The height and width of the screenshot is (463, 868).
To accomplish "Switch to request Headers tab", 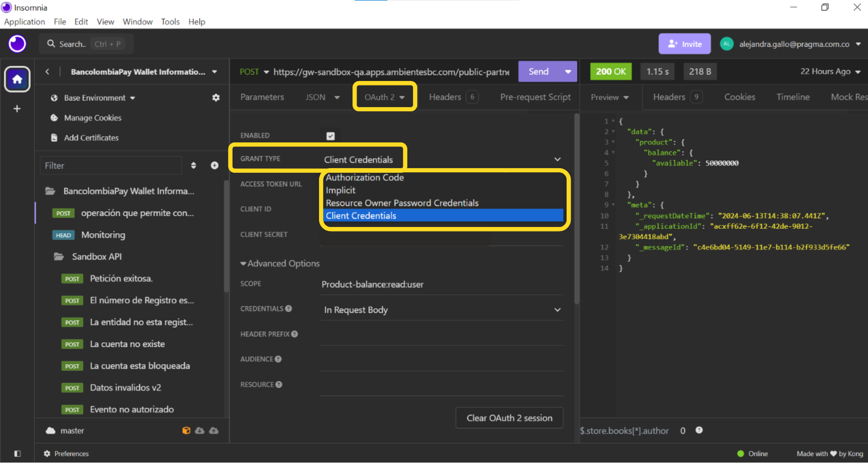I will (x=453, y=97).
